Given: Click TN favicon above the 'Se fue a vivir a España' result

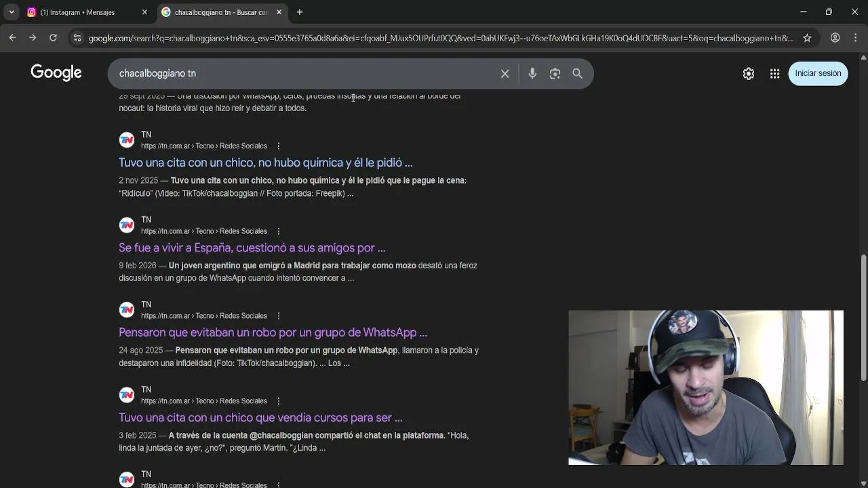Looking at the screenshot, I should 127,225.
